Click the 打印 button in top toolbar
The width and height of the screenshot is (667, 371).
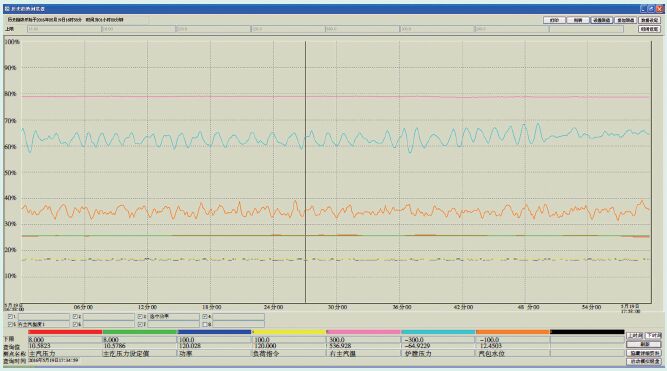pyautogui.click(x=554, y=20)
